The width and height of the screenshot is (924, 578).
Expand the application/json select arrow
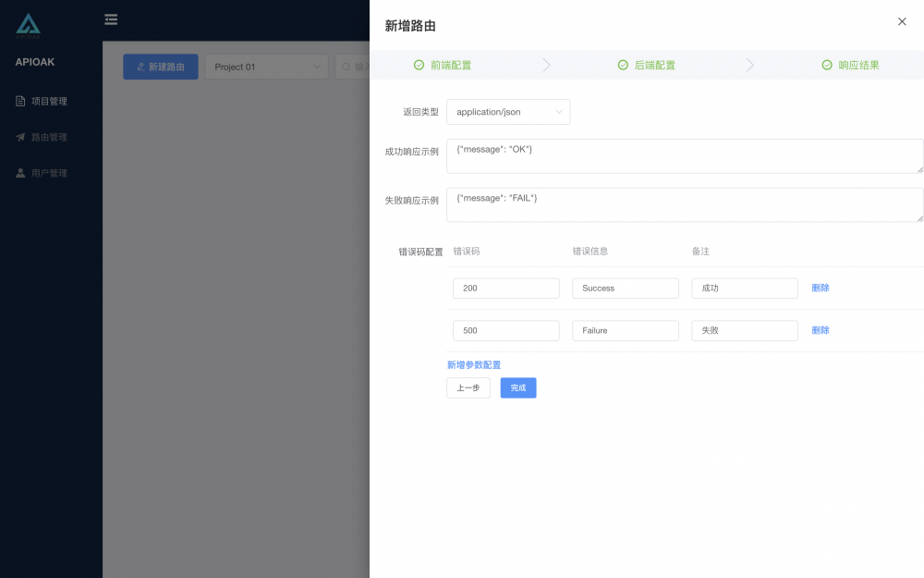pos(560,111)
